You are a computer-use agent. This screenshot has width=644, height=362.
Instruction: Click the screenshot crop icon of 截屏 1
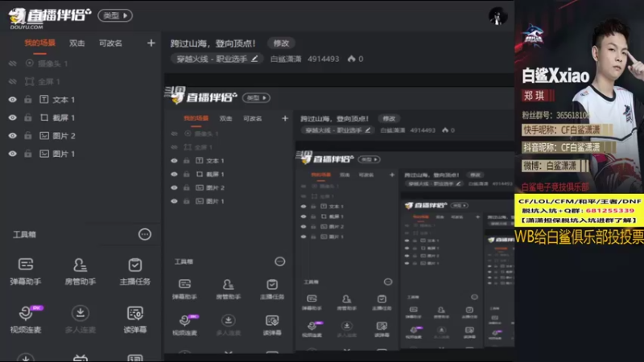44,117
